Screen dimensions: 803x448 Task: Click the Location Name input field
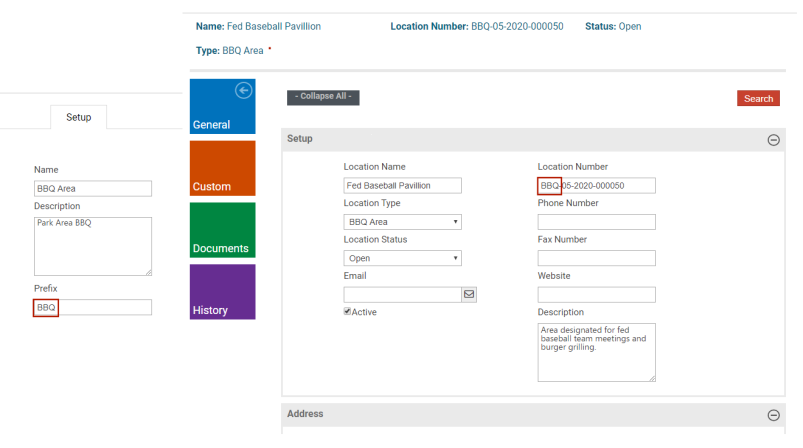tap(402, 185)
